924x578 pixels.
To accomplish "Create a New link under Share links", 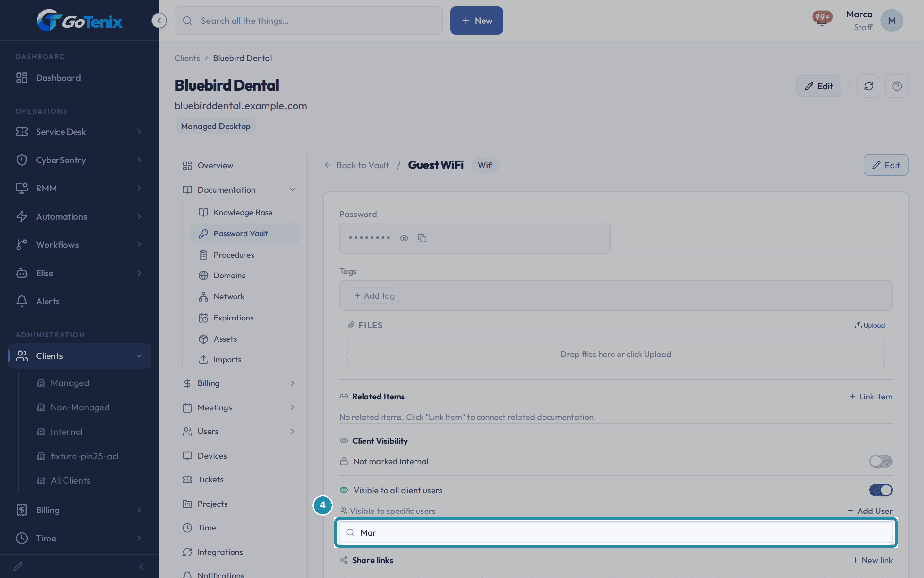I will click(872, 560).
